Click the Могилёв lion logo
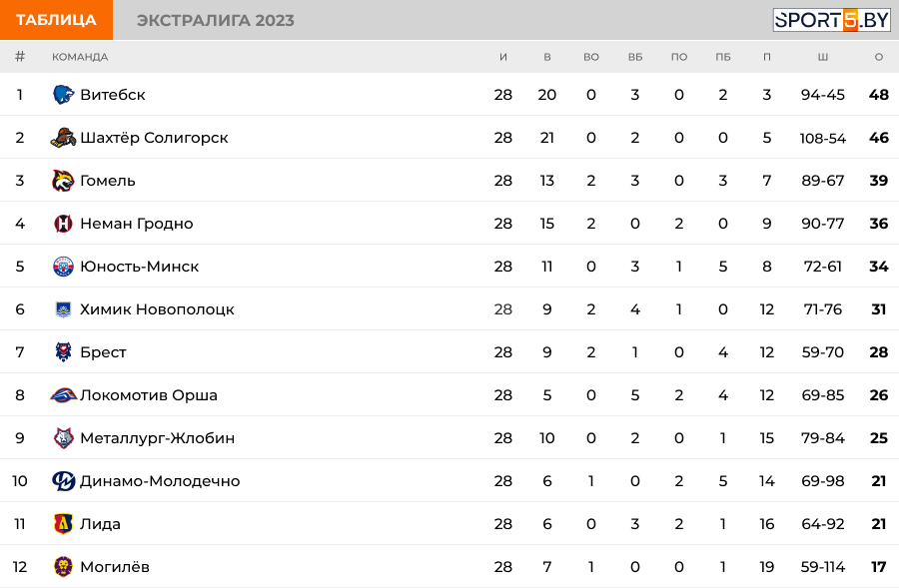 (63, 567)
